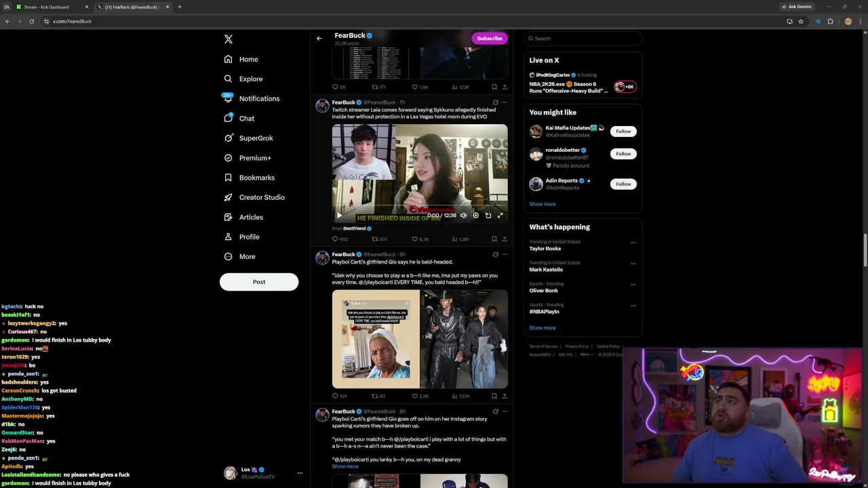Open a new browser tab
868x488 pixels.
click(180, 7)
